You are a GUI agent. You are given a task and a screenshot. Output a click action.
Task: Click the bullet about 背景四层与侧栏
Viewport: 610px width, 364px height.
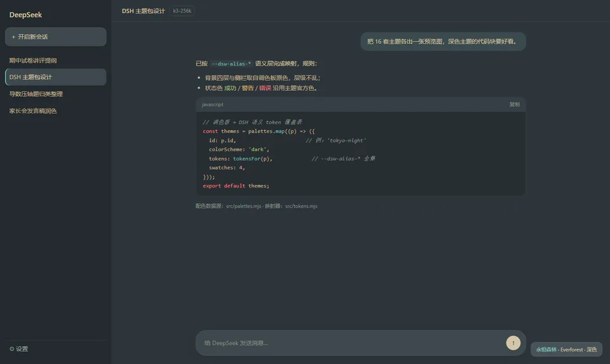(x=262, y=78)
